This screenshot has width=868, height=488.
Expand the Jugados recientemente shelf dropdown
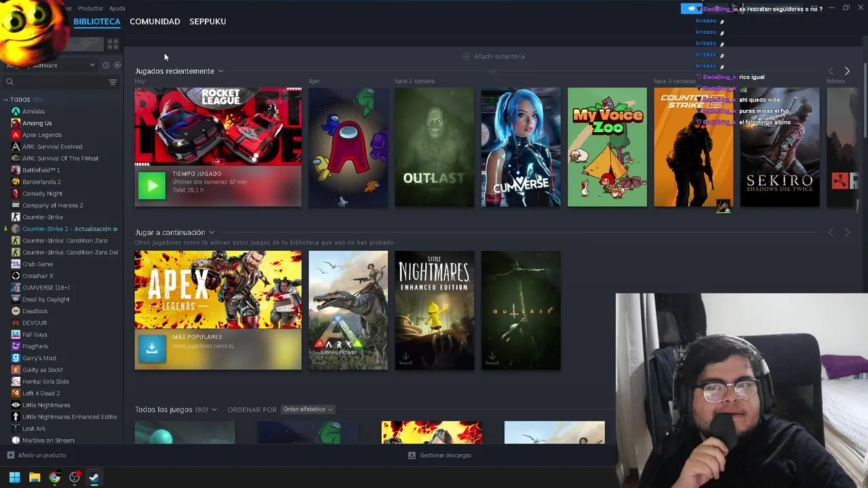click(x=220, y=71)
